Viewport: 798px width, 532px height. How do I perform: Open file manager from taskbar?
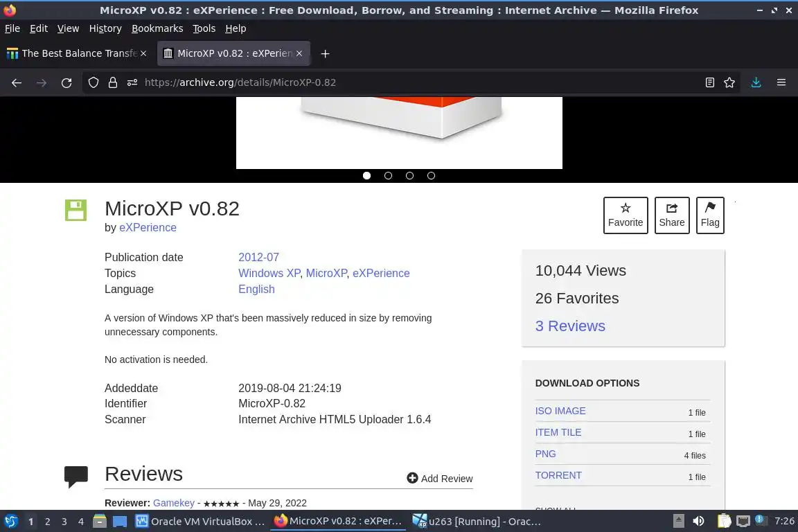100,522
